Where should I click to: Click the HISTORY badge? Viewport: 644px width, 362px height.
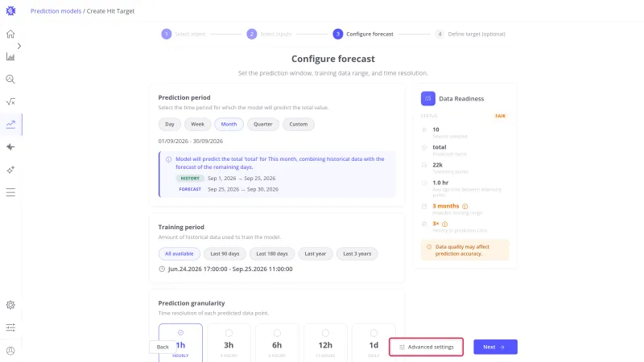point(190,179)
